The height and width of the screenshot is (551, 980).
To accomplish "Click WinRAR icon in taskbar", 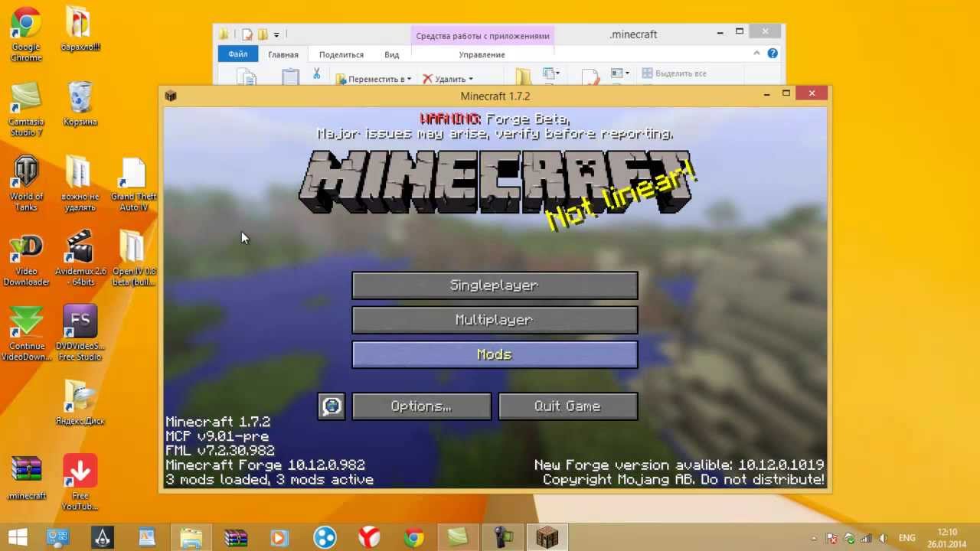I will (235, 537).
